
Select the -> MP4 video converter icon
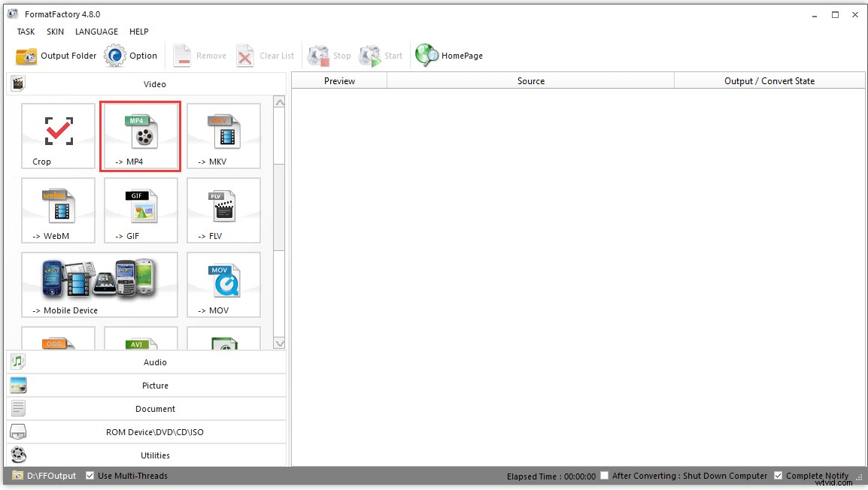(x=141, y=136)
